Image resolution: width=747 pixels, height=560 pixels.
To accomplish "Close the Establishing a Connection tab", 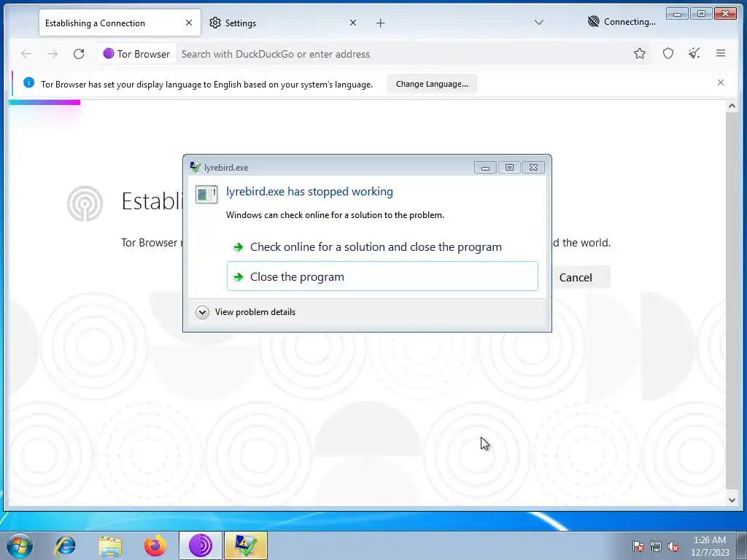I will point(189,23).
